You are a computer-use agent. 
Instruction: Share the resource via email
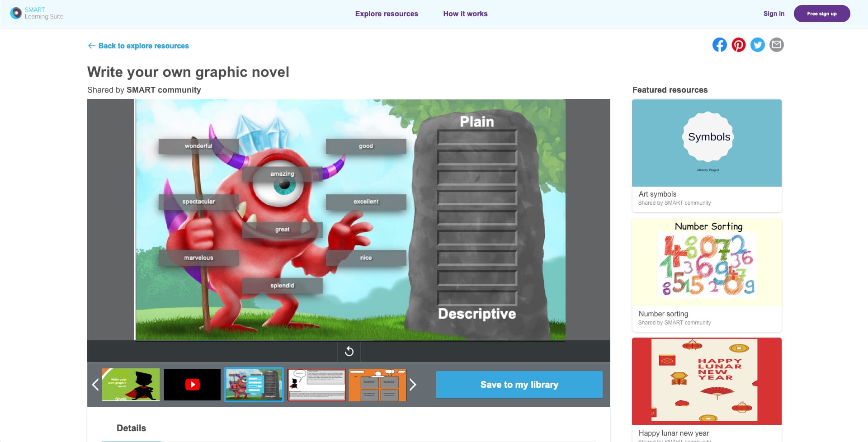click(777, 44)
